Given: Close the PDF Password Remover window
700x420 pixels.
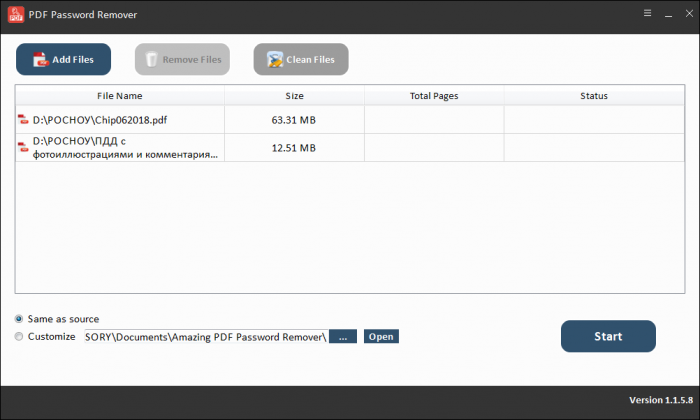Looking at the screenshot, I should 689,13.
